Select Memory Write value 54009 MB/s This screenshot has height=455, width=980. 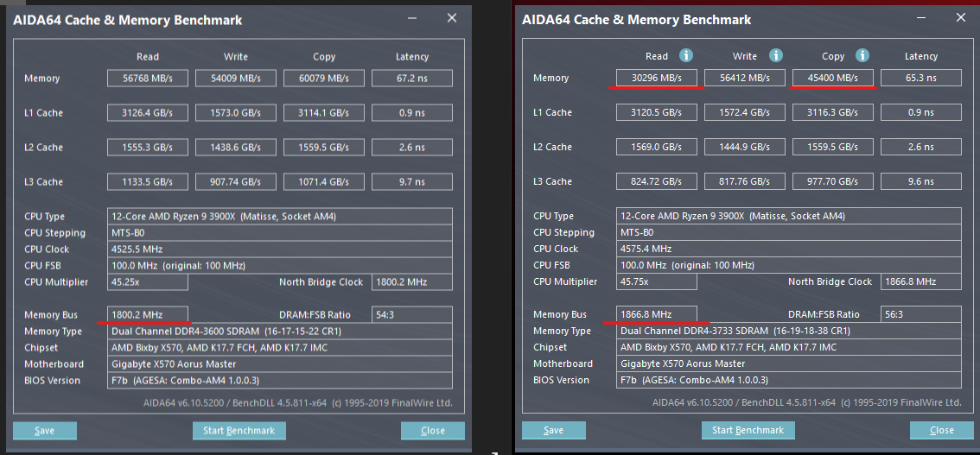pos(236,79)
